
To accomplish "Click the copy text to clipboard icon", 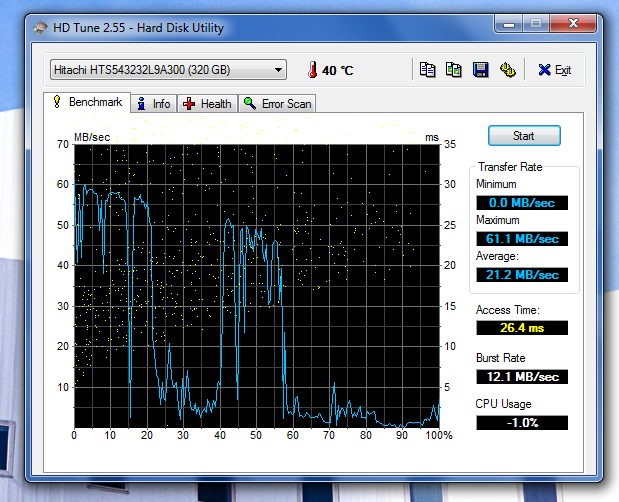I will click(428, 70).
